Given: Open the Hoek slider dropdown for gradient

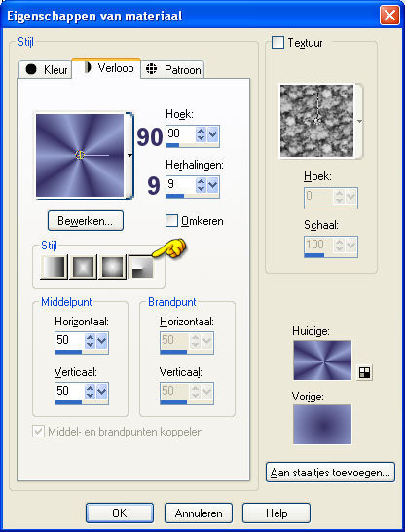Looking at the screenshot, I should [x=213, y=134].
